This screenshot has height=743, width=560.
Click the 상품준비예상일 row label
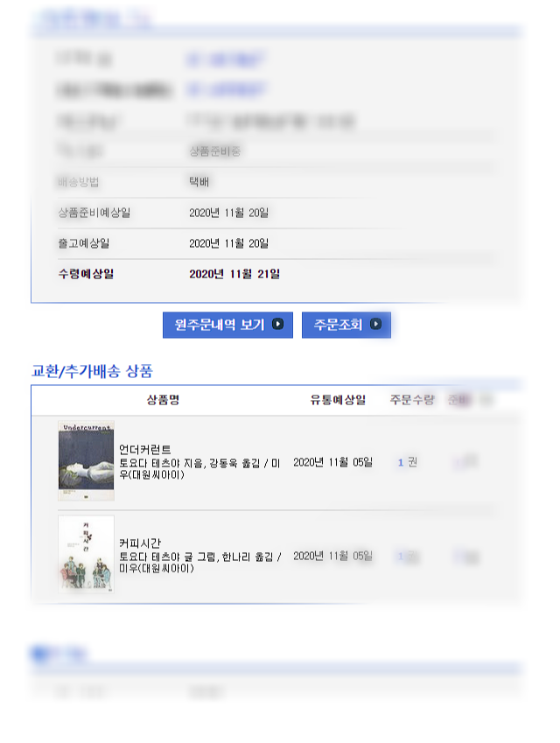pyautogui.click(x=94, y=213)
